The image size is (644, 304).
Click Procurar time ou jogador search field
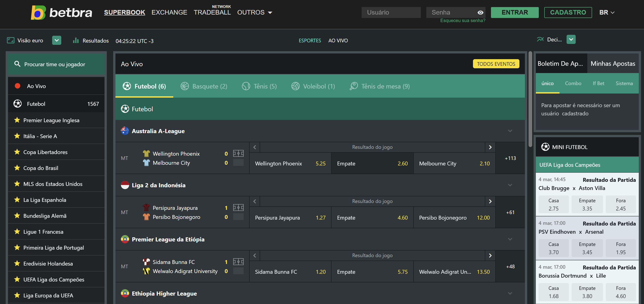pyautogui.click(x=56, y=64)
